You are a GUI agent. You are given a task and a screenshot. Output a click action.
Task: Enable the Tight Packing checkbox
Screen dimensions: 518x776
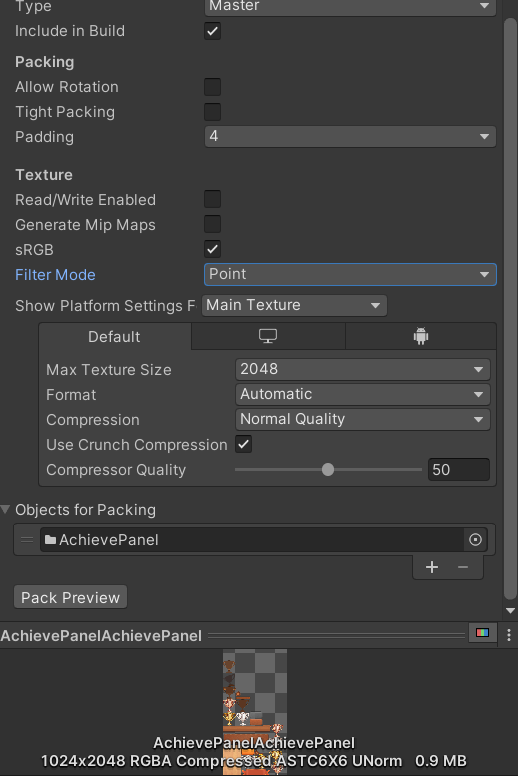pyautogui.click(x=213, y=112)
